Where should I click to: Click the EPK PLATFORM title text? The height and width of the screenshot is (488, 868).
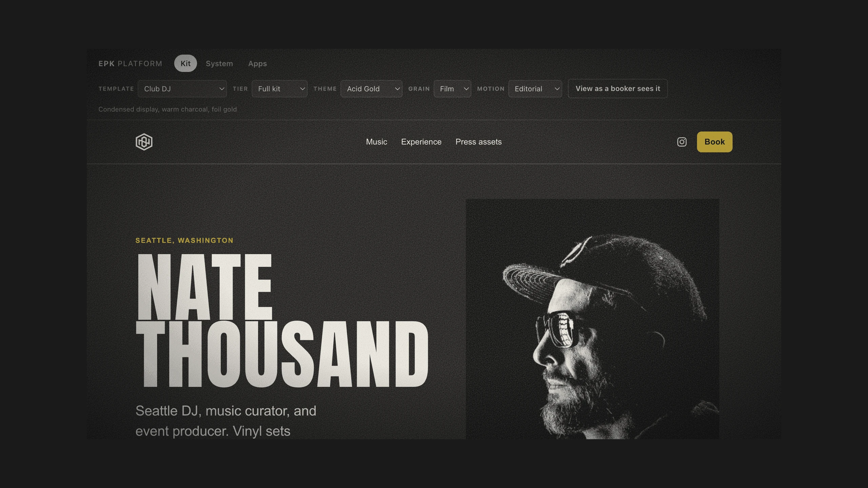(130, 64)
